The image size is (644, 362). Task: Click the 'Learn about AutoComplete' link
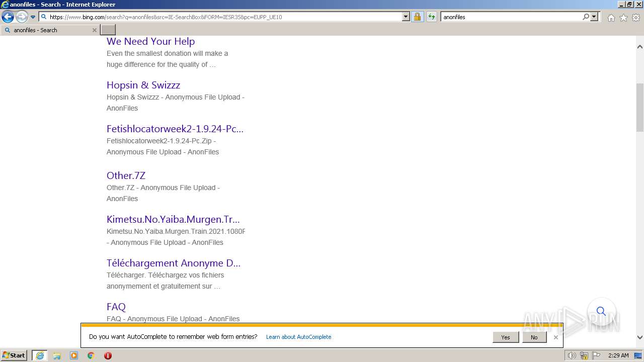click(298, 337)
